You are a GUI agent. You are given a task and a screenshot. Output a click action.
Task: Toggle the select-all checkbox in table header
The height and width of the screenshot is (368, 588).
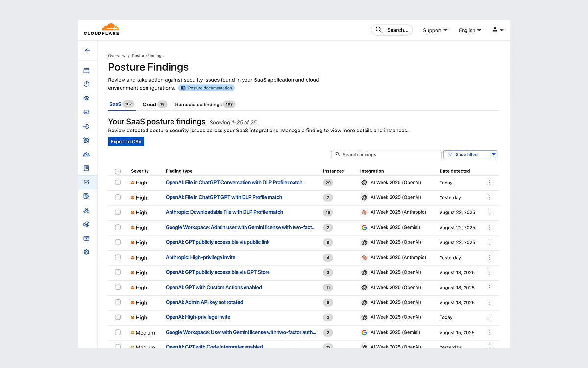[118, 171]
